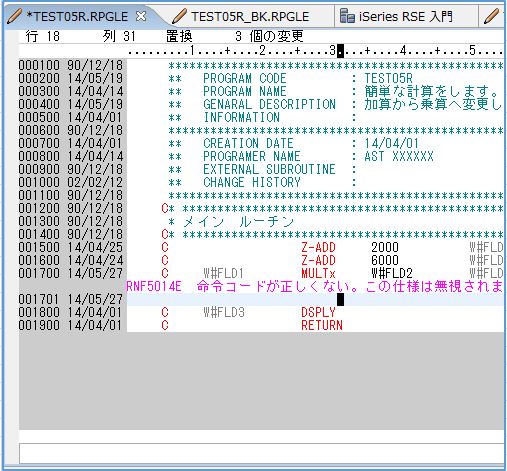
Task: Close the *TEST05R.RPGLE editor tab
Action: (142, 16)
